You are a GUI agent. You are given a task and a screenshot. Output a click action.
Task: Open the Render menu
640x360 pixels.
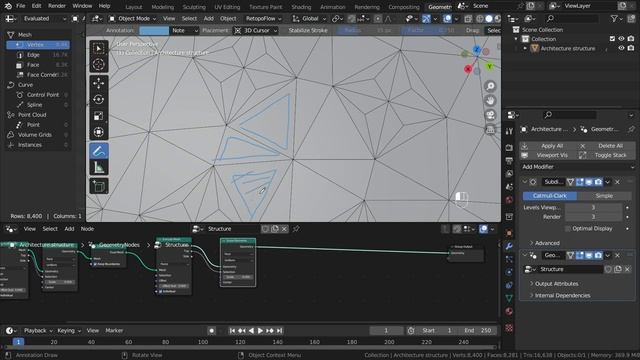[57, 6]
